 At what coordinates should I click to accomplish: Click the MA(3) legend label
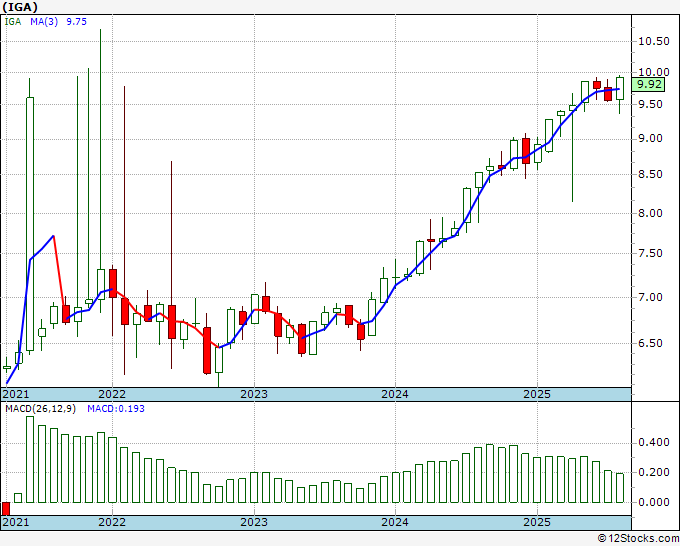click(x=44, y=22)
